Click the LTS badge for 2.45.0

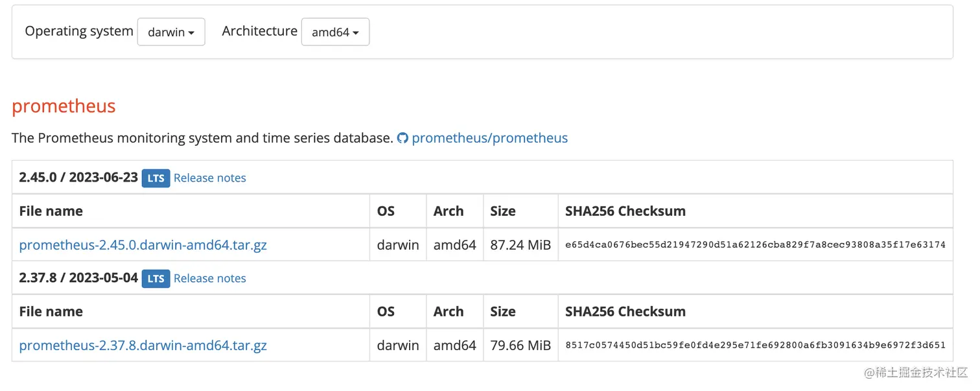click(156, 178)
